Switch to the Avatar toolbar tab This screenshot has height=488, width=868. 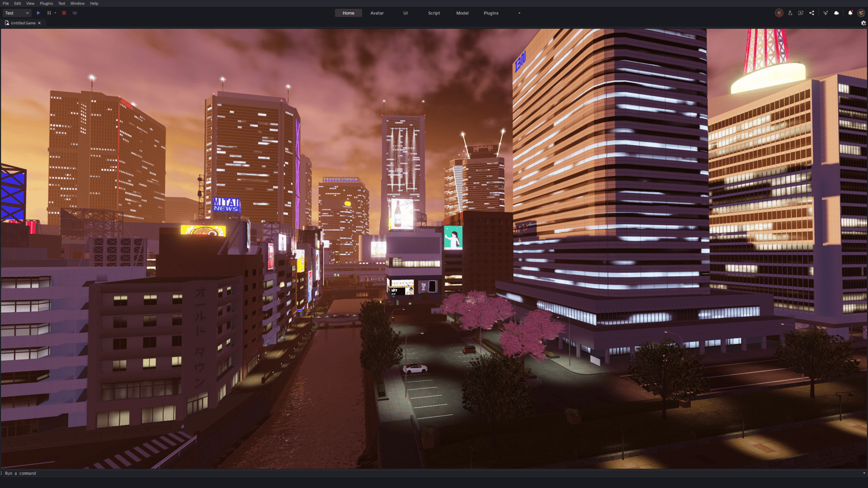click(x=377, y=13)
